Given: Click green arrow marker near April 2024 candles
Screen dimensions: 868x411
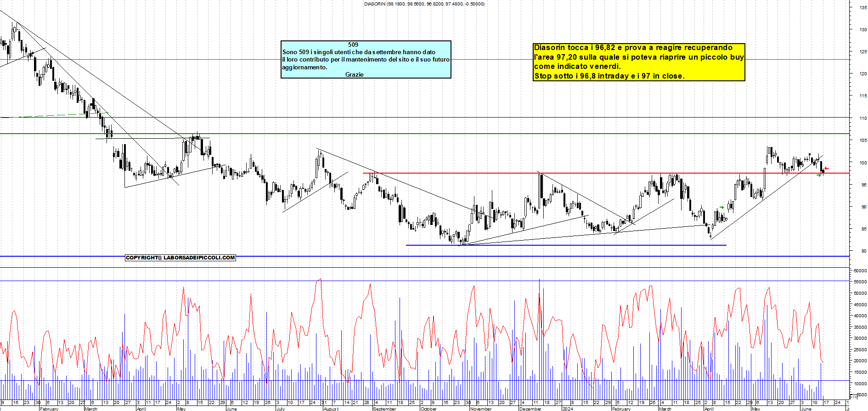Looking at the screenshot, I should click(x=722, y=208).
